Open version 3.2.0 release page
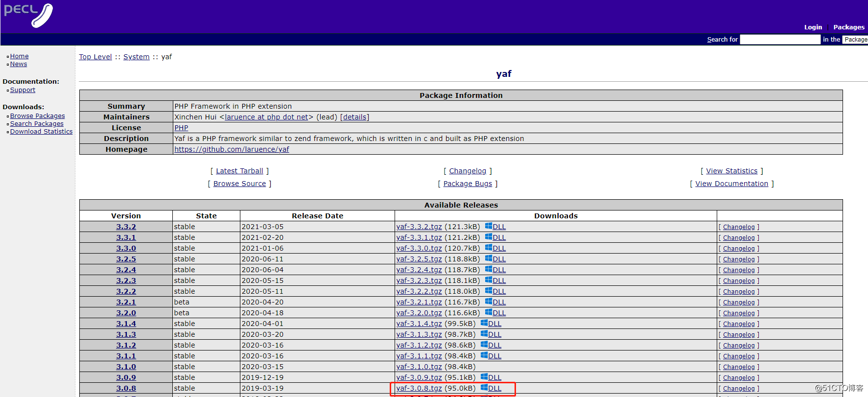The image size is (868, 397). 126,313
